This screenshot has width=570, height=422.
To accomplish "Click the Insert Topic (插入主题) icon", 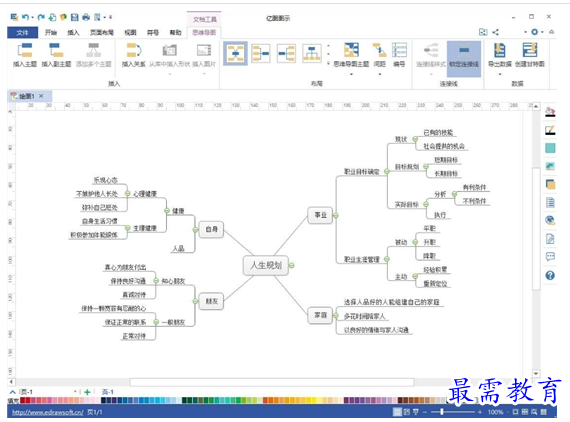I will pyautogui.click(x=25, y=50).
